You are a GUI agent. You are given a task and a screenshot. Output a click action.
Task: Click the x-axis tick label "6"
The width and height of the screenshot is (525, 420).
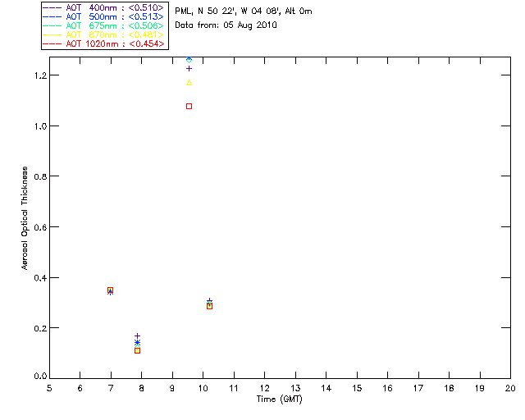click(x=80, y=388)
